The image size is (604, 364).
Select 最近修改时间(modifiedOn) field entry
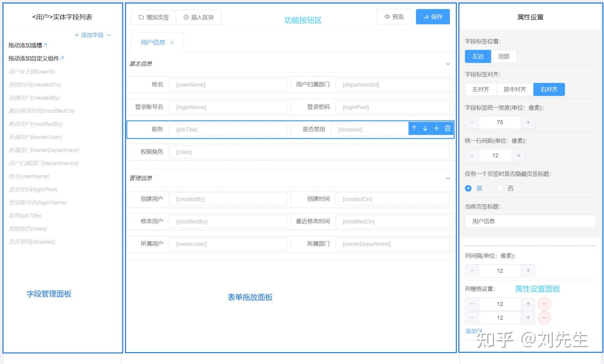point(41,111)
